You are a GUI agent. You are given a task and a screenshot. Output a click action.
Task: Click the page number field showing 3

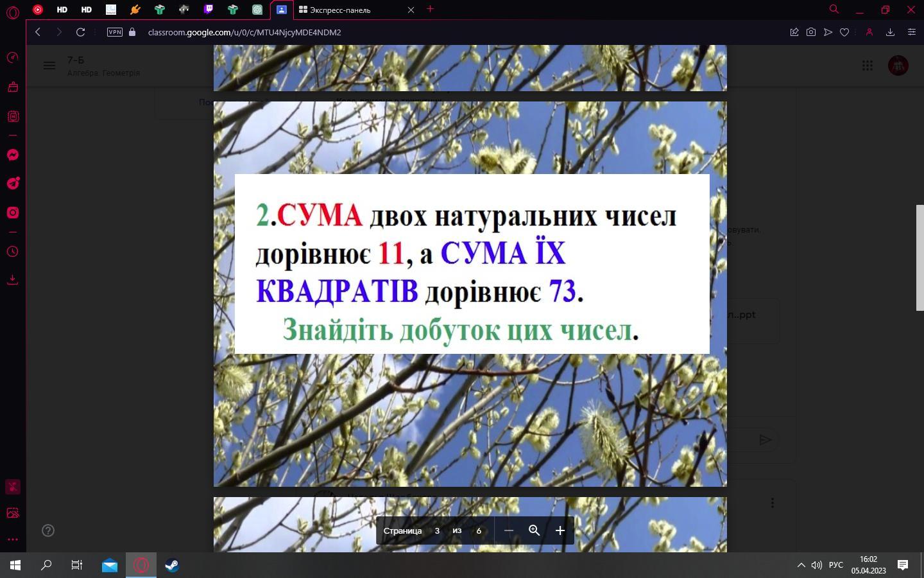coord(437,530)
